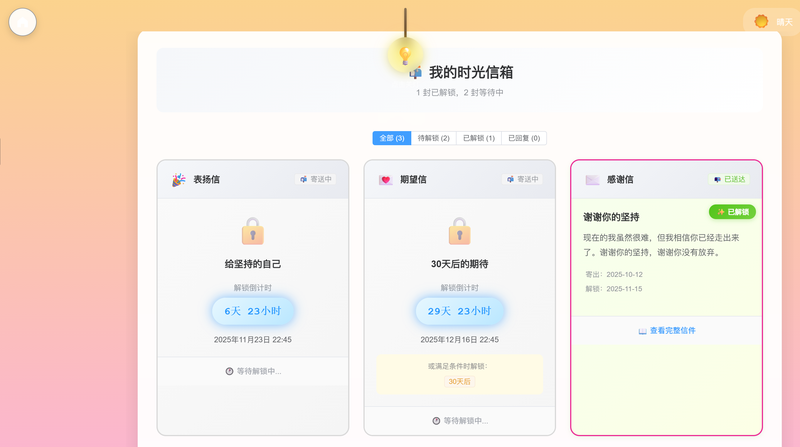
Task: Click the 感谢信 card header label
Action: point(620,180)
